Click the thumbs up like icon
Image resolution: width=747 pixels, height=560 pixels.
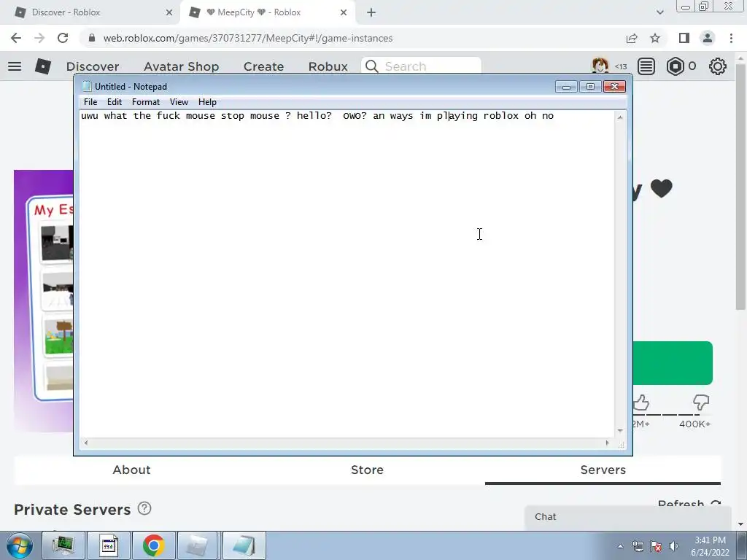coord(641,402)
